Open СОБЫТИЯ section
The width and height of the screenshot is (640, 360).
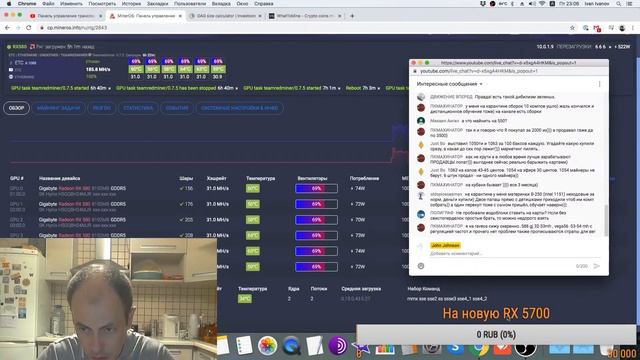(177, 108)
